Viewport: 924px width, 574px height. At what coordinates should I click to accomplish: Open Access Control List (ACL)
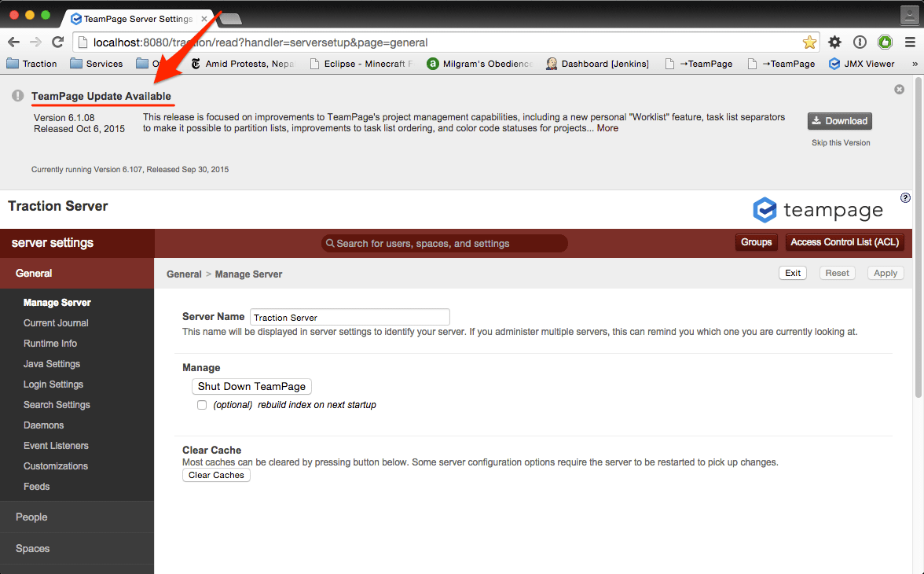pos(845,242)
